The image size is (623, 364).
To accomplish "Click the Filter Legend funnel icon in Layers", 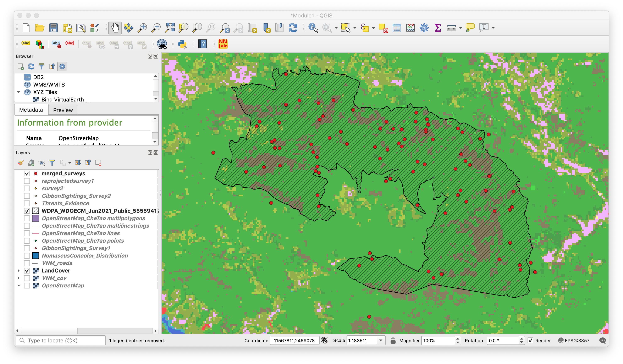I will (x=52, y=163).
